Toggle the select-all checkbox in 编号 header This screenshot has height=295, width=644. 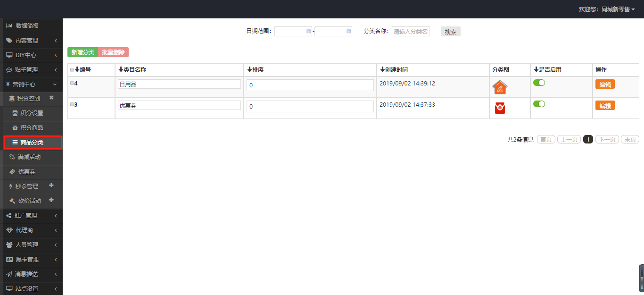click(x=72, y=70)
